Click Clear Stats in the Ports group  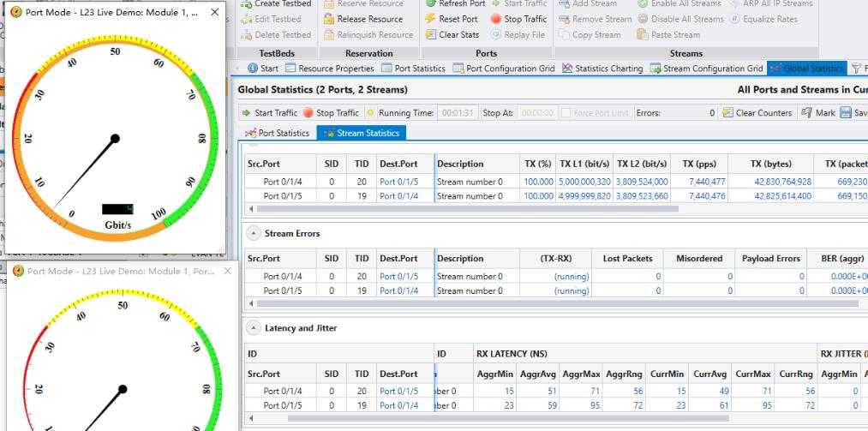(x=452, y=34)
